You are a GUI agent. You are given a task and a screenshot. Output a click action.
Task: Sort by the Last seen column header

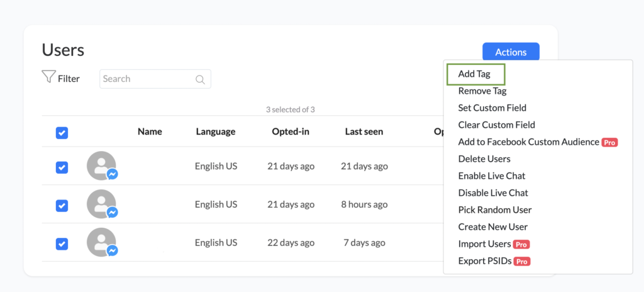coord(364,132)
